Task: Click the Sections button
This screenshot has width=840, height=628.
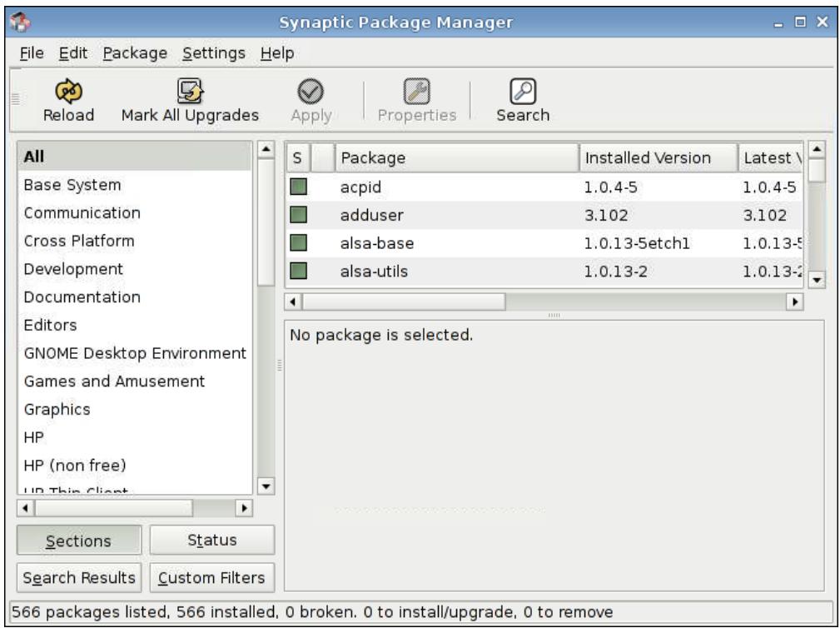Action: click(79, 540)
